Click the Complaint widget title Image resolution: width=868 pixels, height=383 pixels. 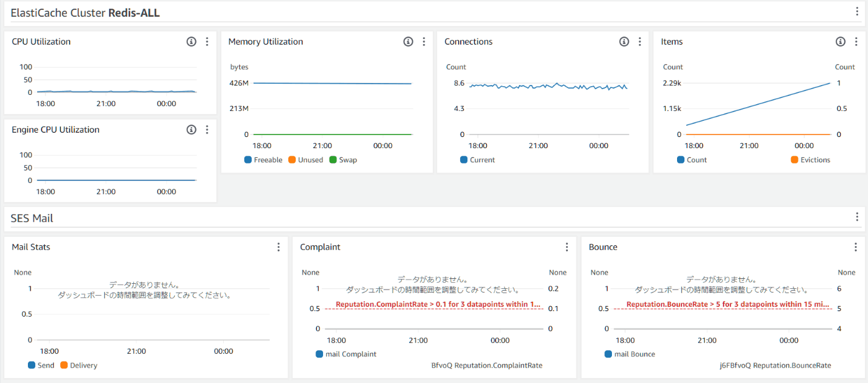320,247
